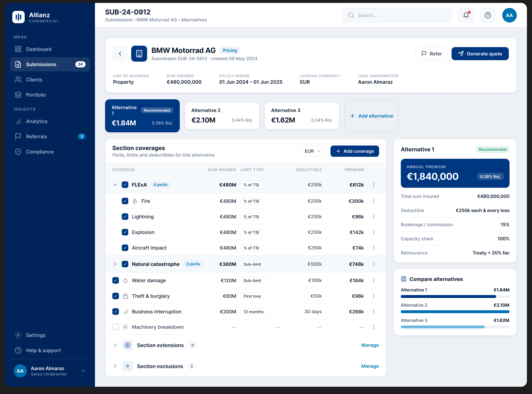The width and height of the screenshot is (532, 394).
Task: Expand the Section extensions row
Action: pos(115,345)
